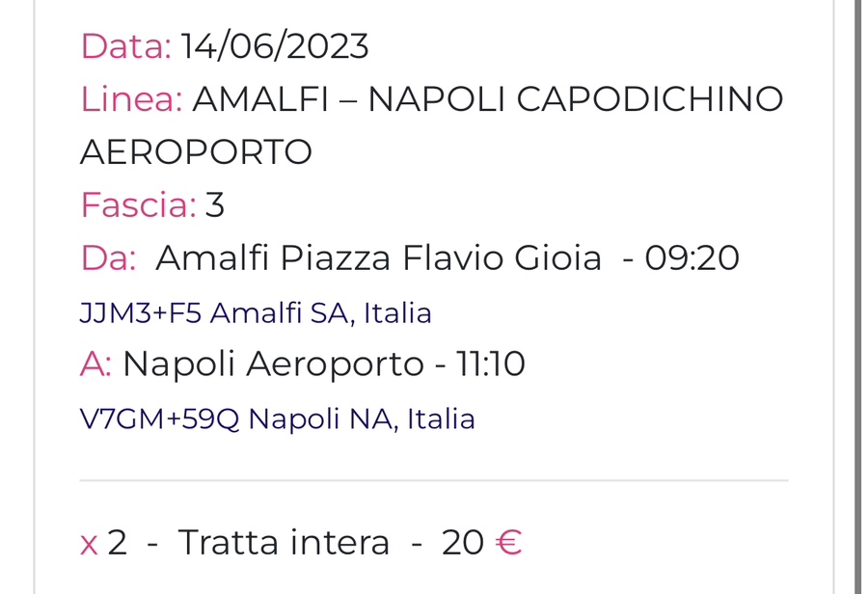This screenshot has width=868, height=594.
Task: Select the Amalfi Piazza Flavio Gioia departure stop
Action: (379, 258)
